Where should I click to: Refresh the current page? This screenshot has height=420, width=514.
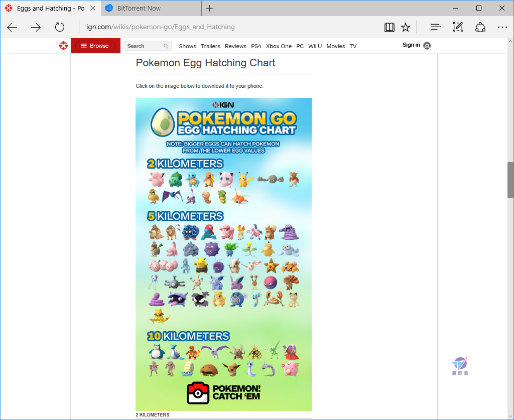point(60,27)
